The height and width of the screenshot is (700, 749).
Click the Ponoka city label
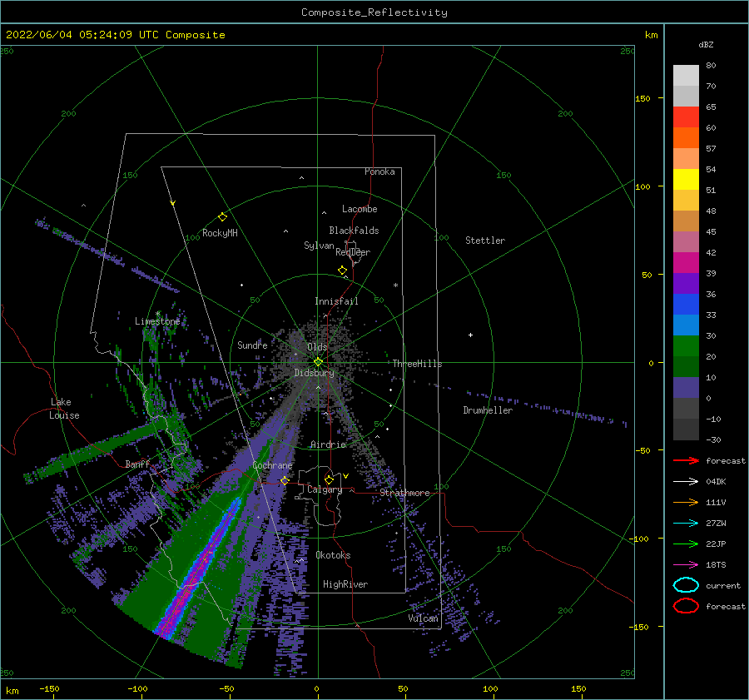(379, 171)
